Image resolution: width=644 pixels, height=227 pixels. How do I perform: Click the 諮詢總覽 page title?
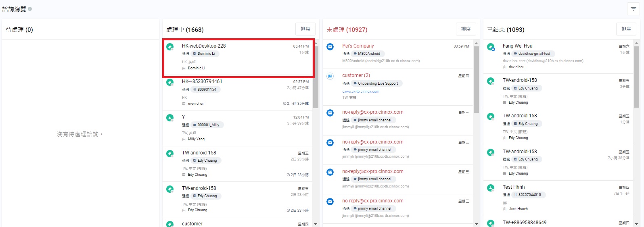click(x=14, y=9)
